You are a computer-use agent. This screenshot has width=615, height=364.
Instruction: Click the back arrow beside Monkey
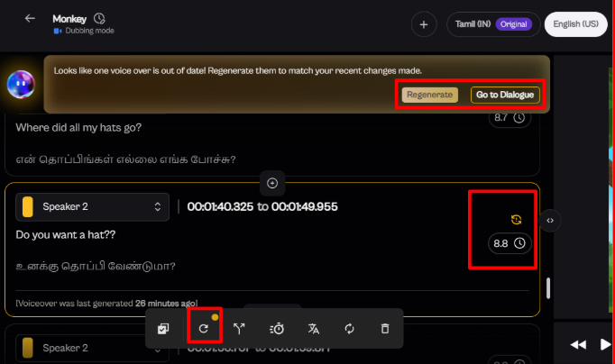[30, 18]
